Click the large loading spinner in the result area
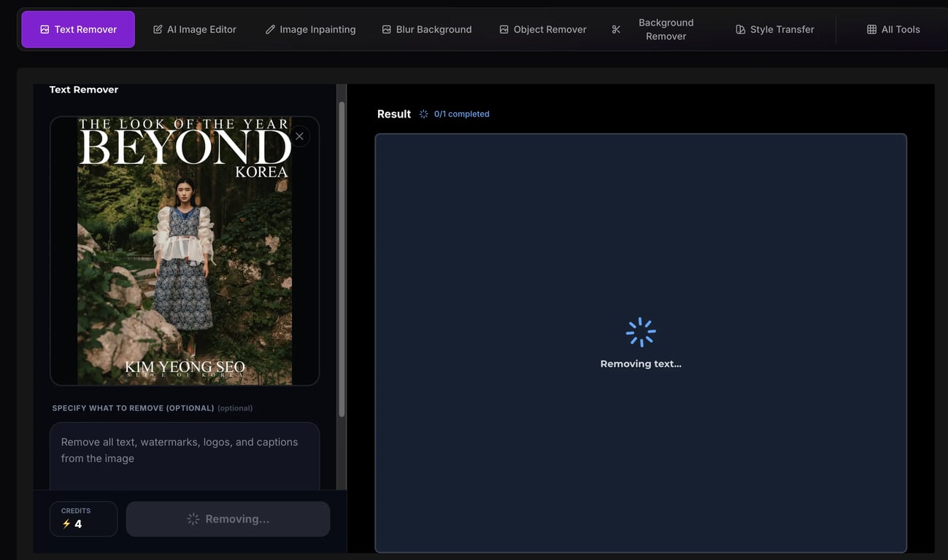This screenshot has height=560, width=948. [x=641, y=332]
